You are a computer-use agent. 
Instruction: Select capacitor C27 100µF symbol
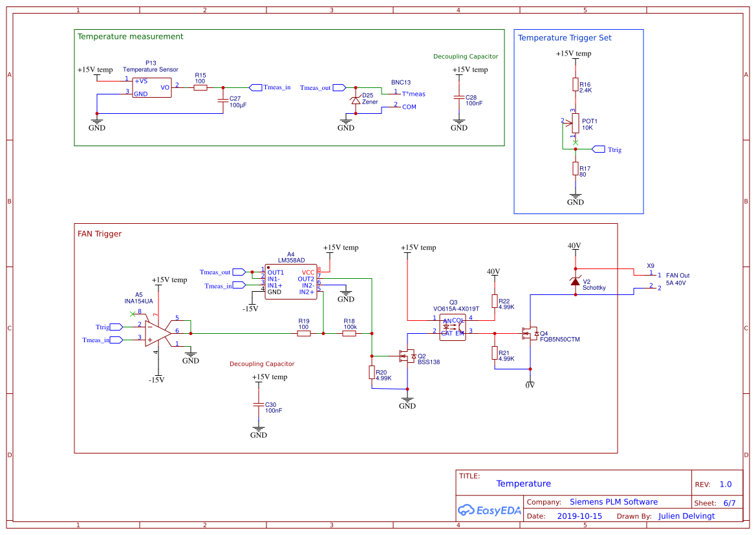(222, 100)
